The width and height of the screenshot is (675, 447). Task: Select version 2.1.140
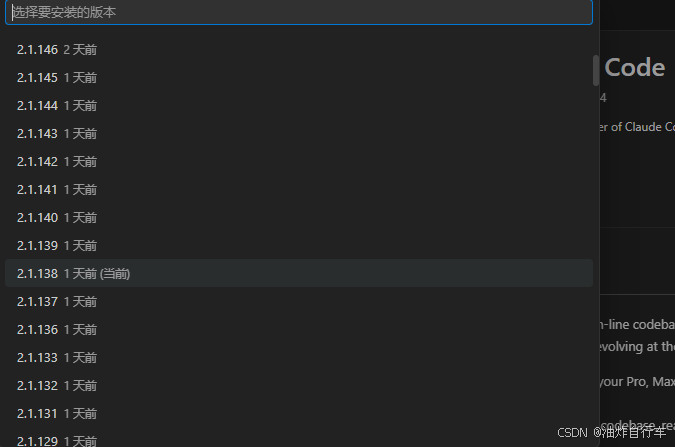299,217
